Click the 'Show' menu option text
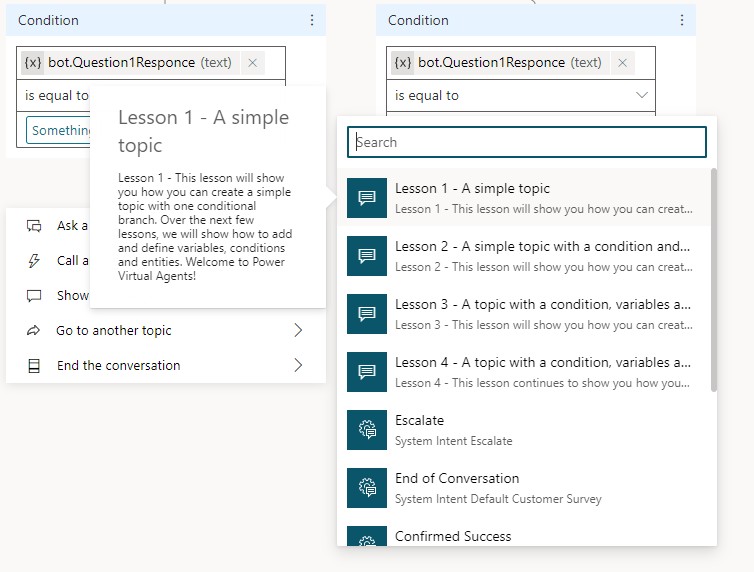Image resolution: width=754 pixels, height=572 pixels. tap(73, 295)
